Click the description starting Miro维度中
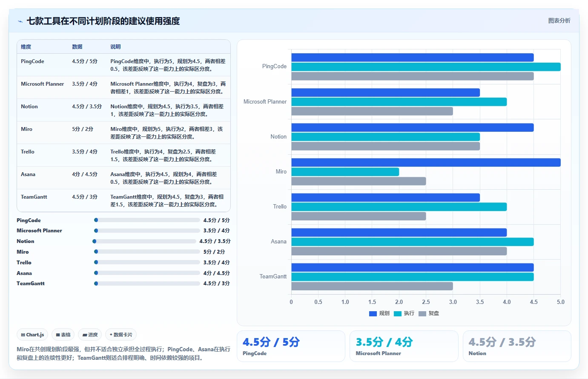Viewport: 588px width, 379px height. (x=166, y=133)
